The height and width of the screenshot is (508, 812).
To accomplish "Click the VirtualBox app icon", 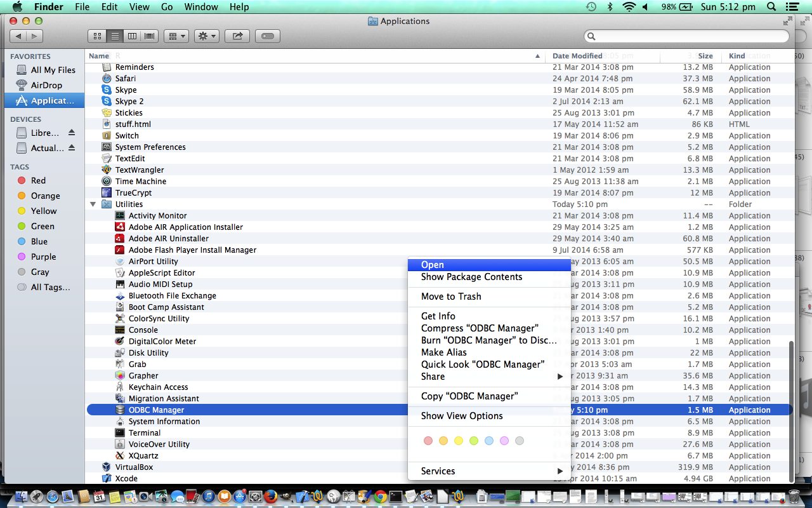I will tap(107, 467).
